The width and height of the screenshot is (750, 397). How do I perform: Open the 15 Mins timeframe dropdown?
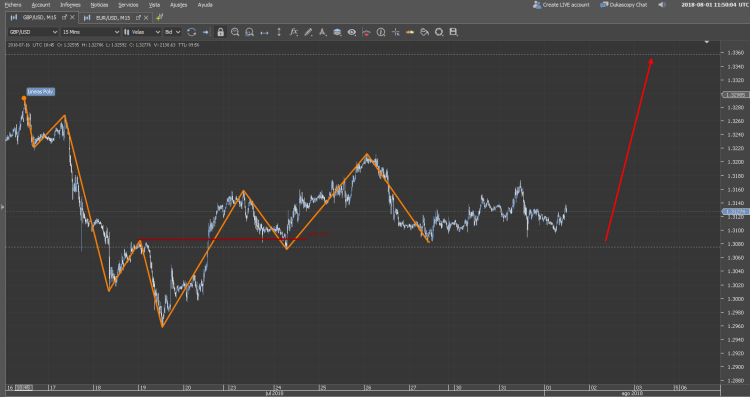coord(90,32)
